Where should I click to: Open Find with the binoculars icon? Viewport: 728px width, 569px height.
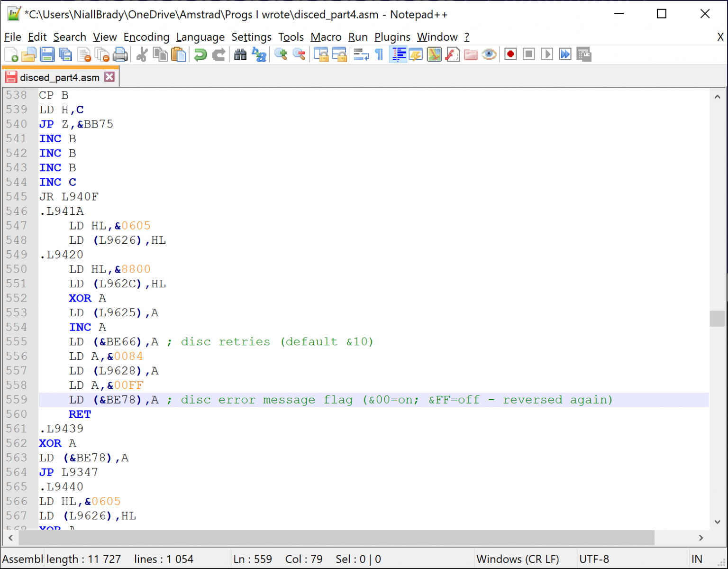[x=240, y=55]
